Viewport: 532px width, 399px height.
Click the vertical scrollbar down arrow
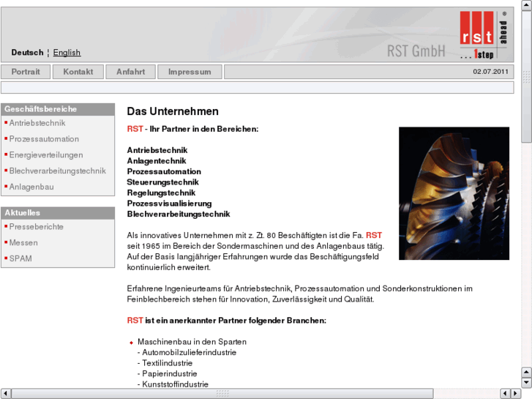[x=526, y=383]
